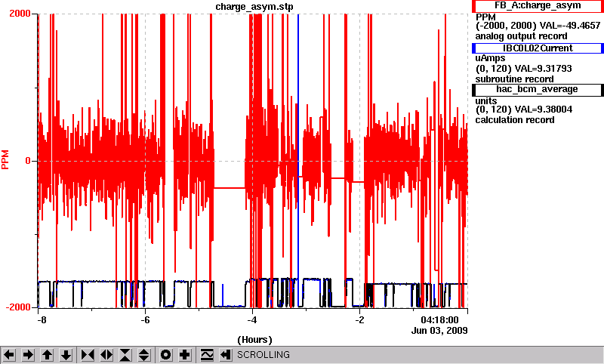Click the -6 hours x-axis tick
Screen dimensions: 604x364
pyautogui.click(x=145, y=320)
